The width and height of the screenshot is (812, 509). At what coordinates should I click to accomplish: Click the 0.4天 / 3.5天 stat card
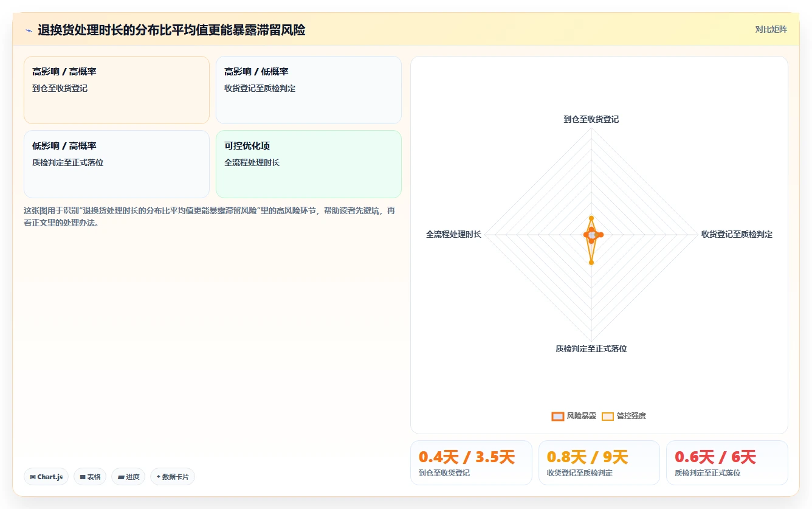pyautogui.click(x=471, y=463)
